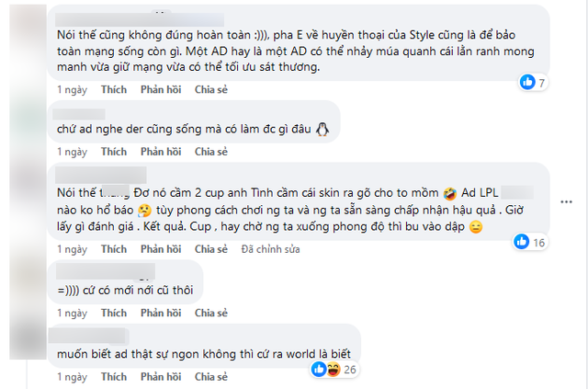
Task: Click the laughing haha reaction icon showing 26
Action: [333, 370]
